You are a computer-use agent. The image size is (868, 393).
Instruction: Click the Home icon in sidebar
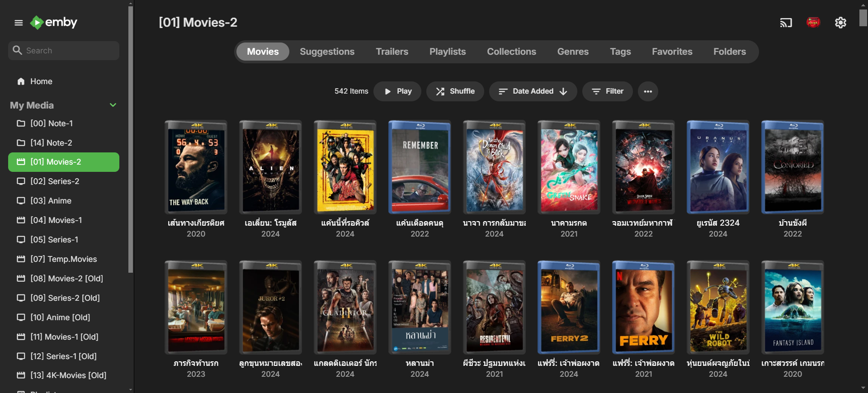click(21, 81)
